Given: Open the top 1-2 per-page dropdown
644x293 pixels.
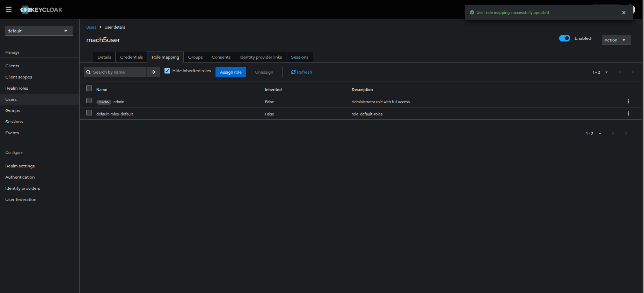Looking at the screenshot, I should (600, 72).
